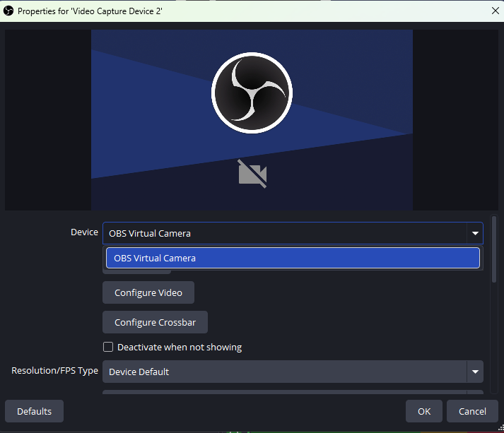The width and height of the screenshot is (504, 433).
Task: Click the Device label text
Action: pyautogui.click(x=84, y=232)
